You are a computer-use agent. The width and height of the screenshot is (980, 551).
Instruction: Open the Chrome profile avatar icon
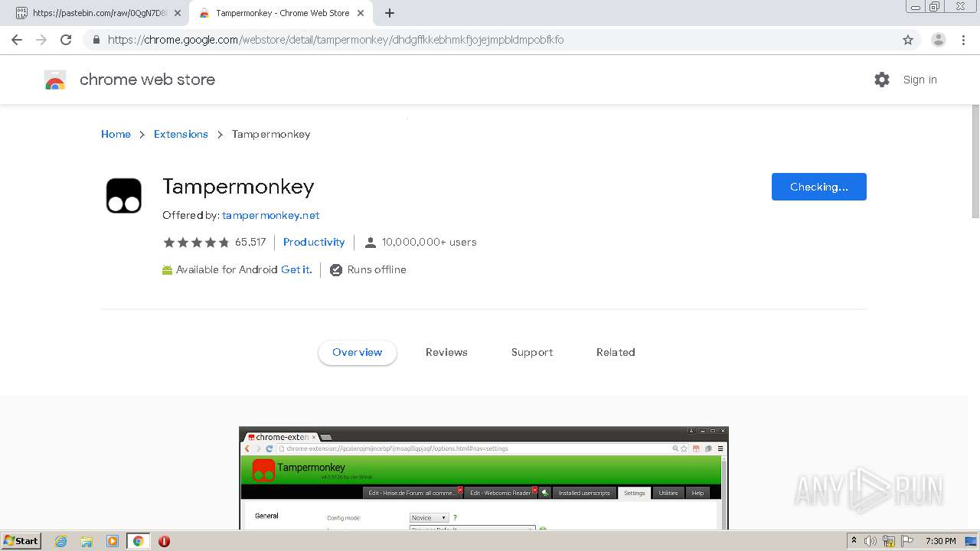pyautogui.click(x=939, y=40)
